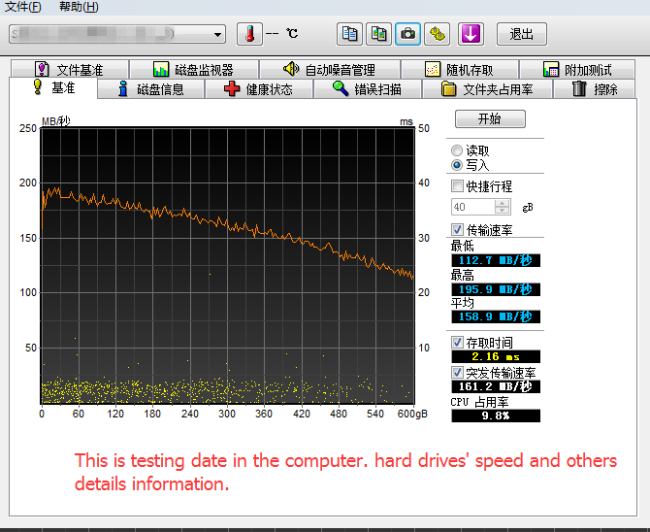Toggle the 传输速率 checkbox
The image size is (650, 532).
[457, 229]
